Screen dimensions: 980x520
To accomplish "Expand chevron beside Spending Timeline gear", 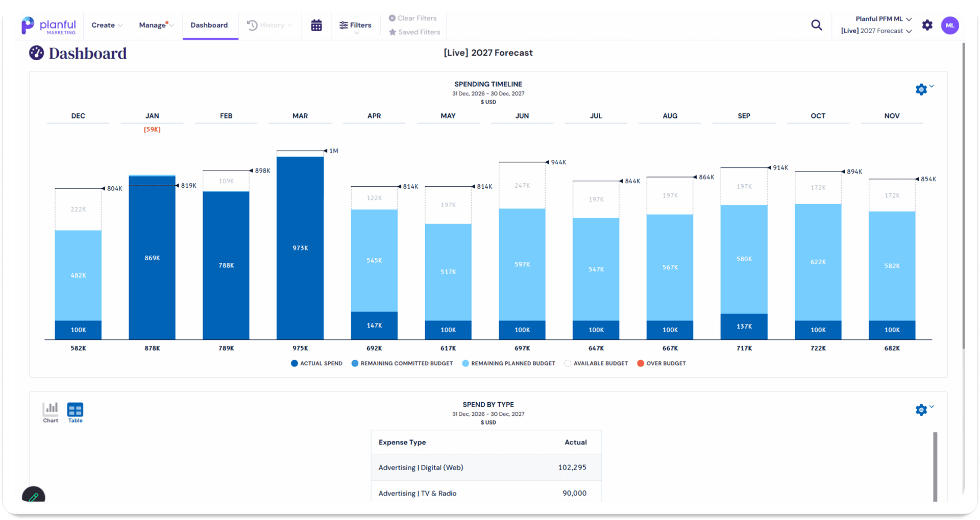I will pos(932,86).
